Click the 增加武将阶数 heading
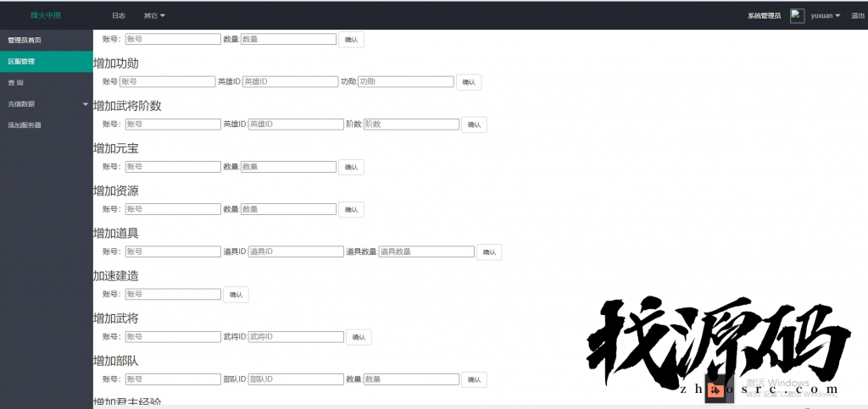The width and height of the screenshot is (868, 409). click(x=128, y=106)
